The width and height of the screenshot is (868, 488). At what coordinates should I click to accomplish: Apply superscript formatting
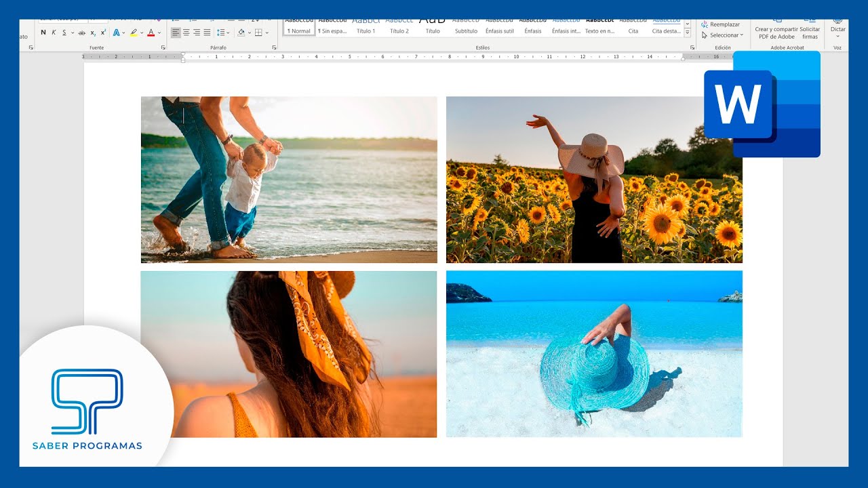[103, 33]
